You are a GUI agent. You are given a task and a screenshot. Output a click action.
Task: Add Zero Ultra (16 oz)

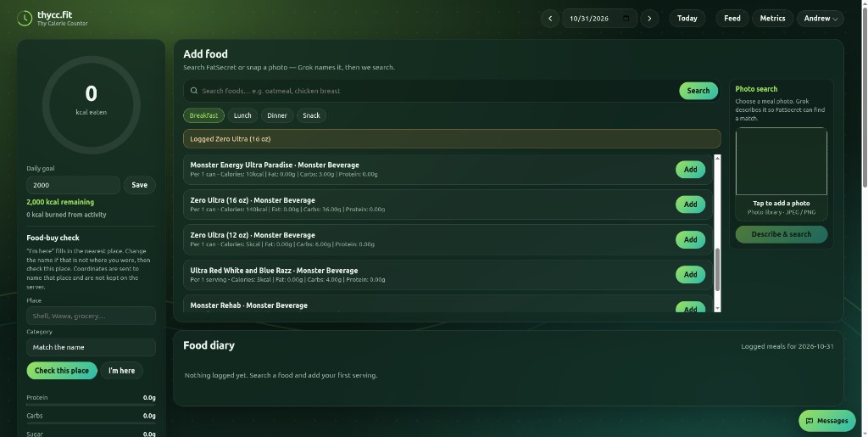pos(690,204)
